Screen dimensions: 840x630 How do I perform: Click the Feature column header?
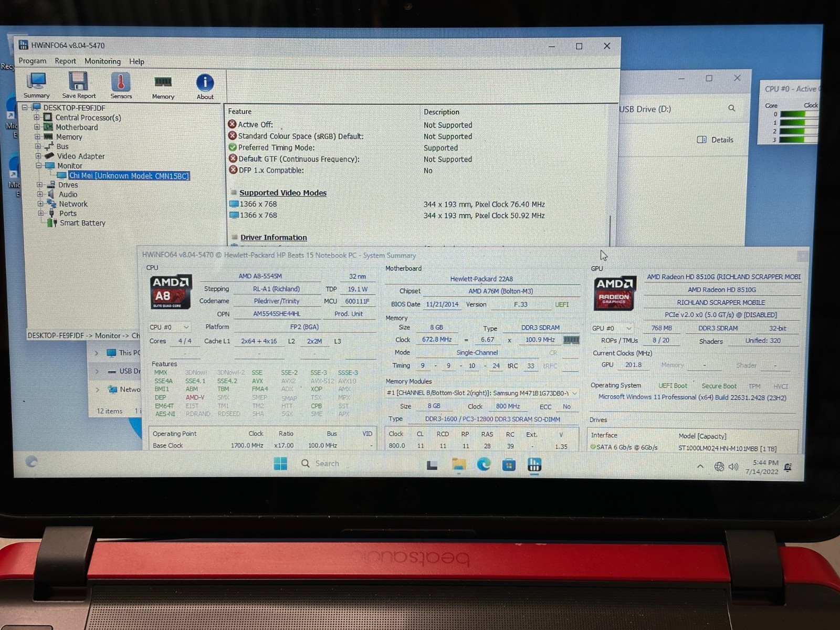pos(240,111)
